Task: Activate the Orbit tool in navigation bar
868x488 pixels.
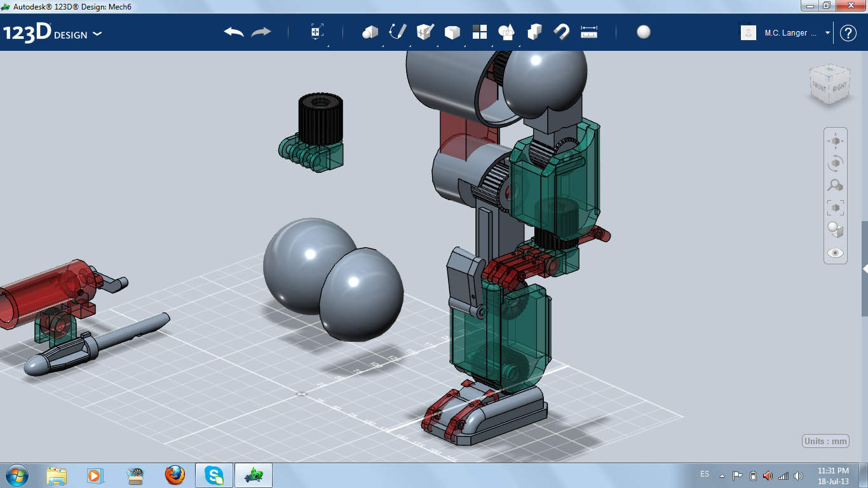Action: click(836, 163)
